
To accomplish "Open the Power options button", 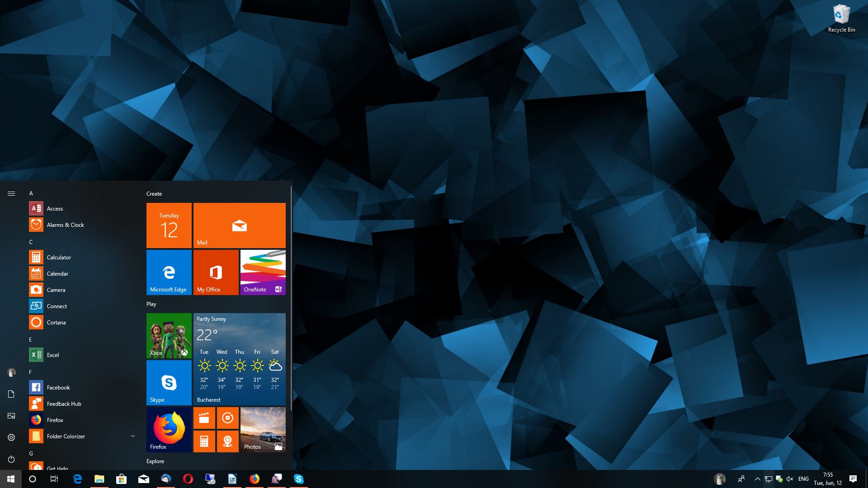I will (11, 459).
